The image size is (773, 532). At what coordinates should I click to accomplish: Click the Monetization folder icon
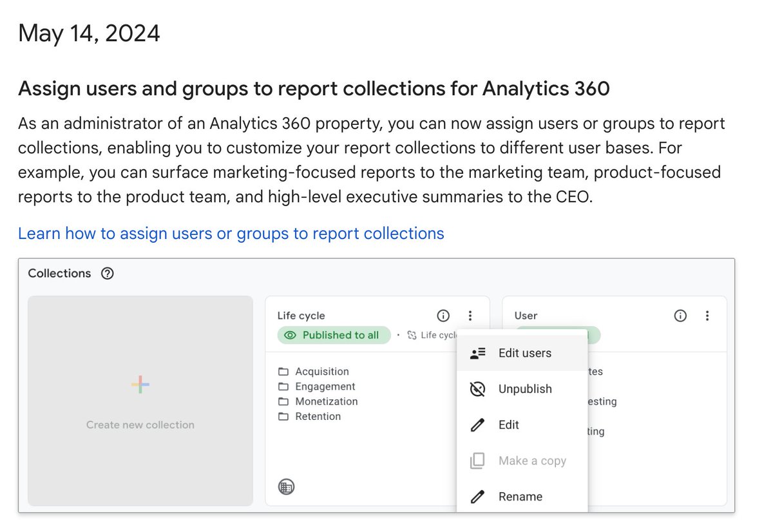[x=283, y=401]
